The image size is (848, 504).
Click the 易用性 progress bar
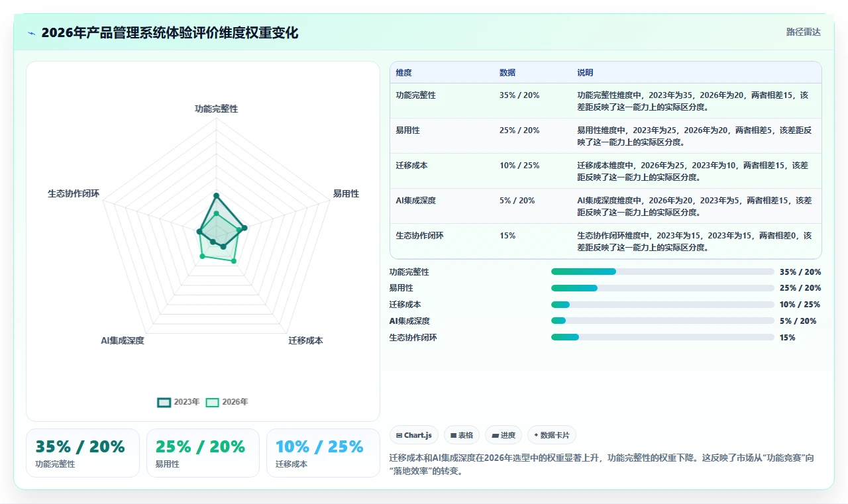(662, 288)
